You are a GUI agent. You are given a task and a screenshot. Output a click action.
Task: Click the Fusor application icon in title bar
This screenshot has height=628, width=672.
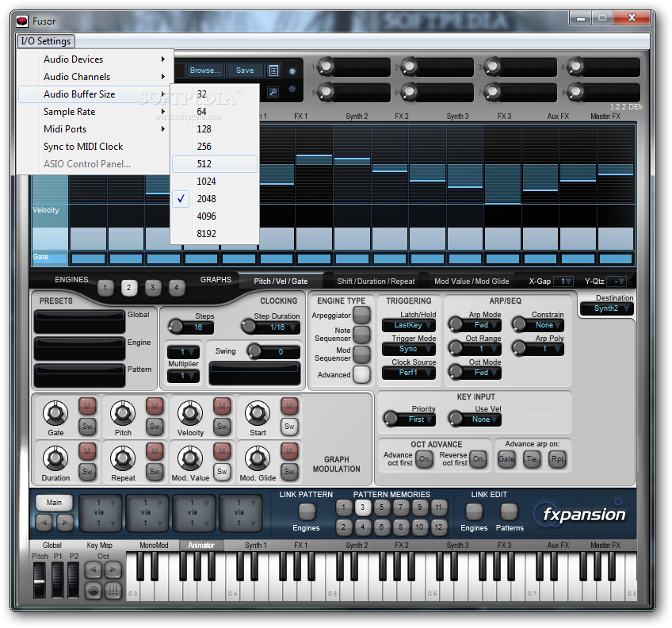22,21
